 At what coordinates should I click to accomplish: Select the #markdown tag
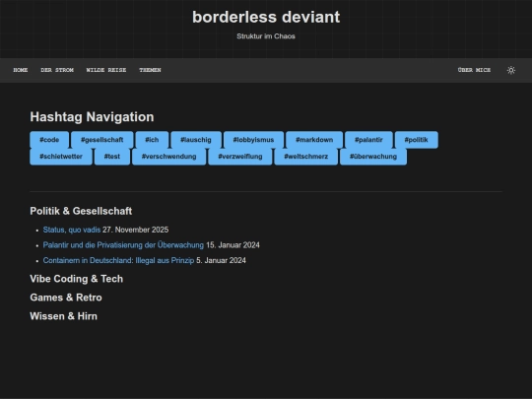(x=314, y=140)
